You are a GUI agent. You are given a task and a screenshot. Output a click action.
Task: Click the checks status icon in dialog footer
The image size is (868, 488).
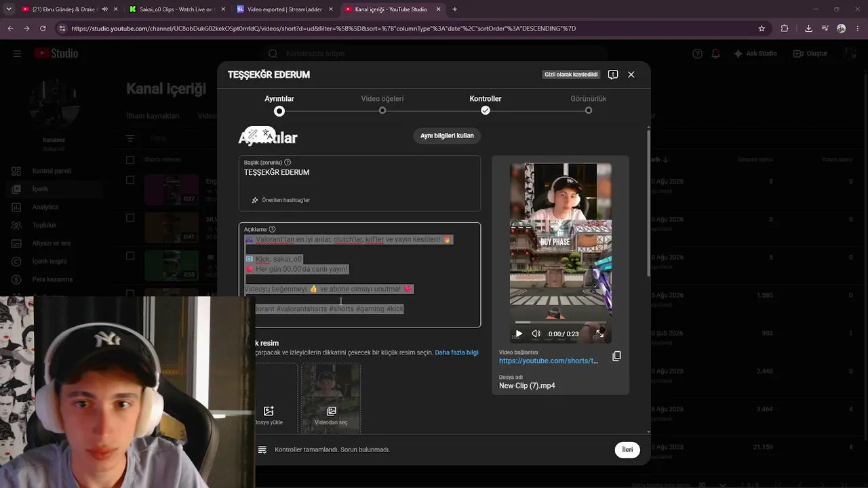click(262, 450)
